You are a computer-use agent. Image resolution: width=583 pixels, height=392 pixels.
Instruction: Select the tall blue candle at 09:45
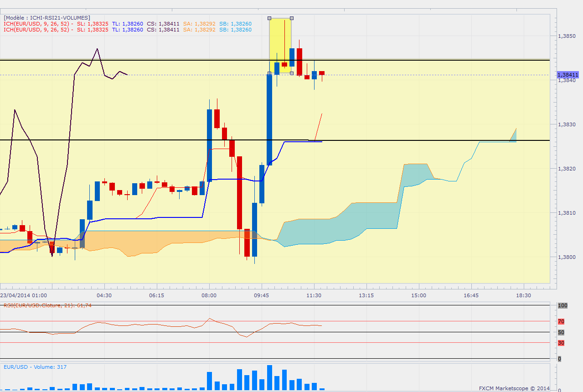click(269, 119)
